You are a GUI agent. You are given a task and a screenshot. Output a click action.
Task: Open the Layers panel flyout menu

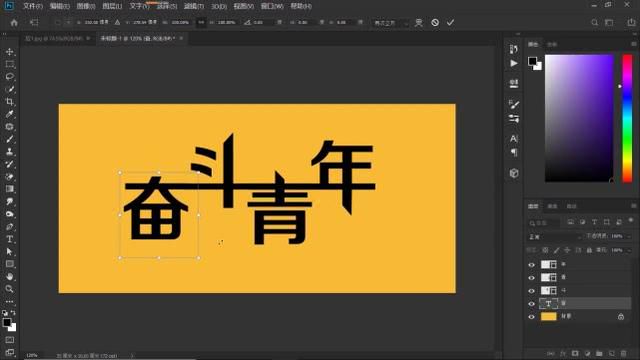pyautogui.click(x=633, y=206)
